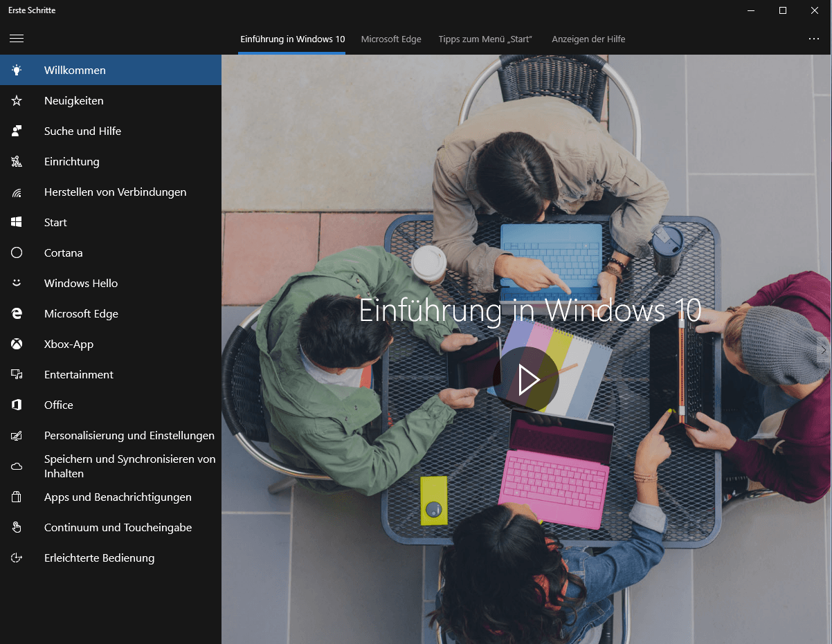Click the Erleichterte Bedienung accessibility icon

[x=17, y=558]
